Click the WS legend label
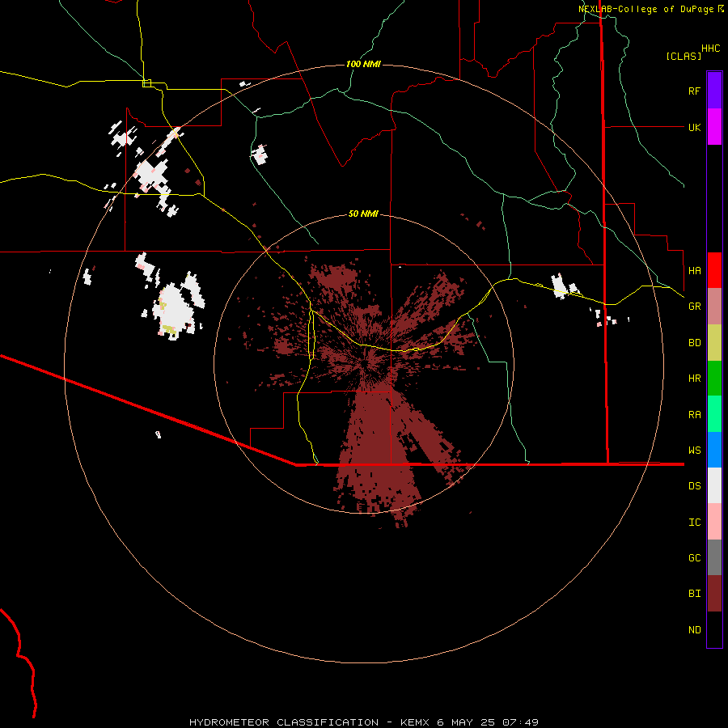Viewport: 728px width, 728px height. pos(694,451)
